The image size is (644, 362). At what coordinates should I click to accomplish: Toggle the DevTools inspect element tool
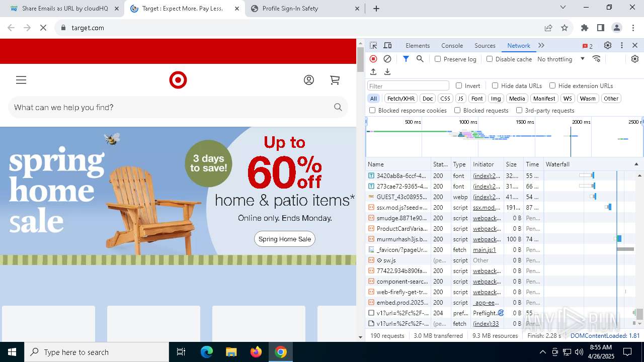pos(373,45)
